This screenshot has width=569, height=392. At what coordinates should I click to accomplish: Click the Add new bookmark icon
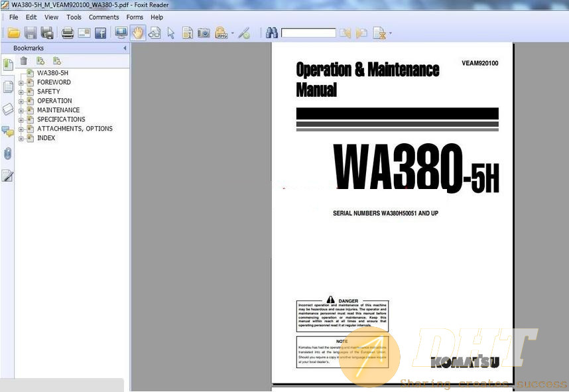(x=40, y=60)
